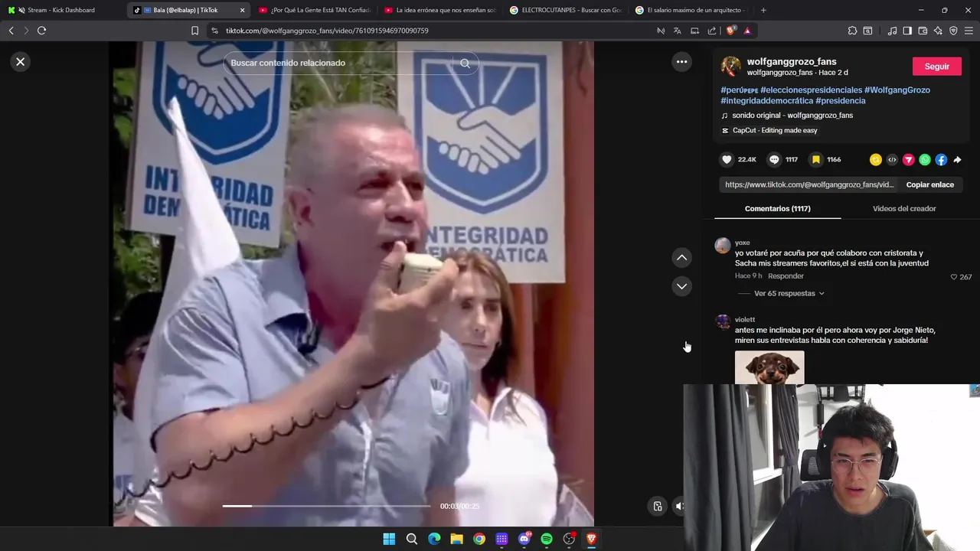The width and height of the screenshot is (980, 551).
Task: Open Brave VPN shield icon
Action: pyautogui.click(x=953, y=31)
